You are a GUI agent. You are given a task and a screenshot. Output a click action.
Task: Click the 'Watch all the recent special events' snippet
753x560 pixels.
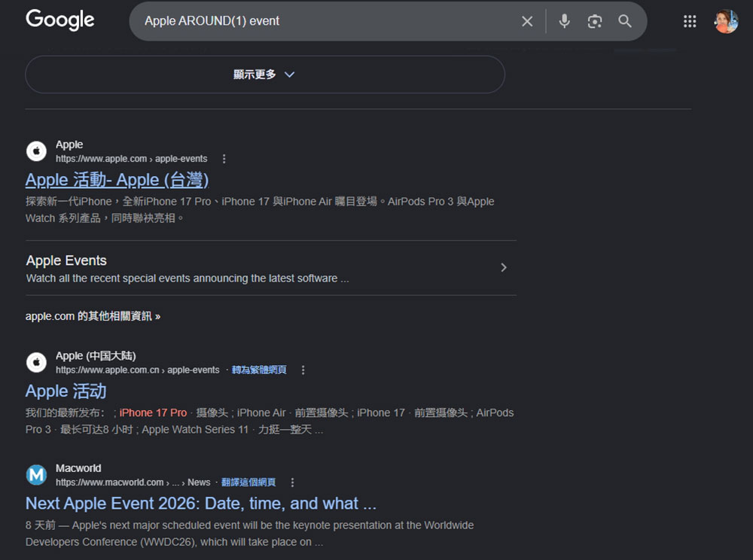187,278
